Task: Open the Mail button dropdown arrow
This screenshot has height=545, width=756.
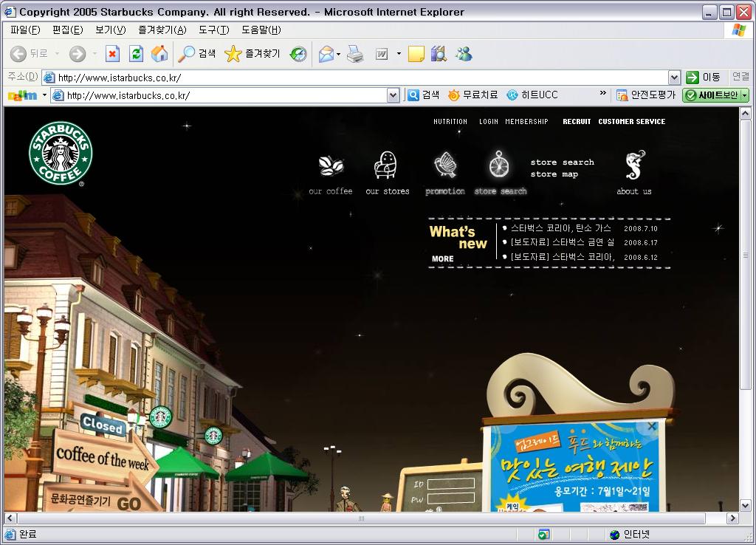Action: pos(338,54)
